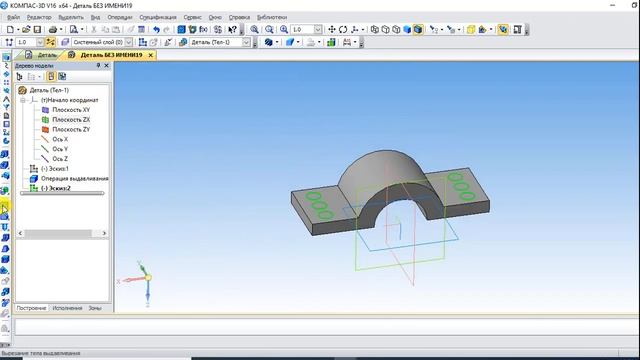Switch to the Деталь document tab
This screenshot has height=360, width=640.
pyautogui.click(x=41, y=55)
